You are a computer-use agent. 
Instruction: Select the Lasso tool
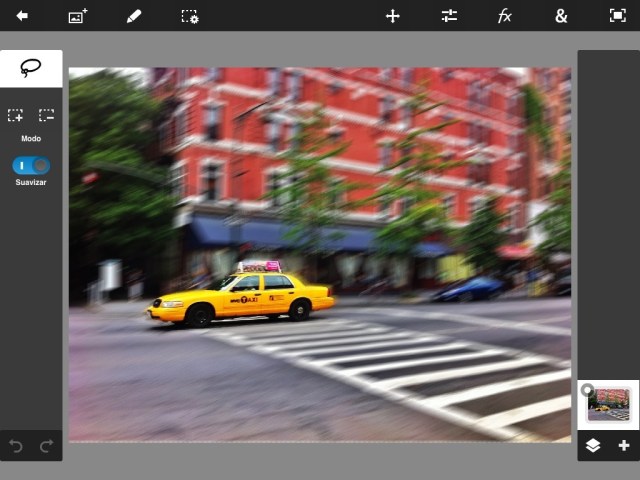coord(31,68)
